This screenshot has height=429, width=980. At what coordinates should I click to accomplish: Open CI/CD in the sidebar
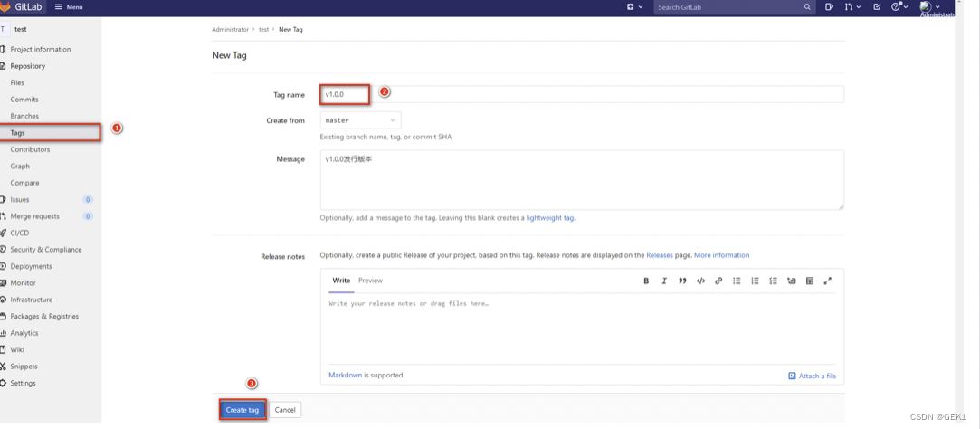coord(19,233)
